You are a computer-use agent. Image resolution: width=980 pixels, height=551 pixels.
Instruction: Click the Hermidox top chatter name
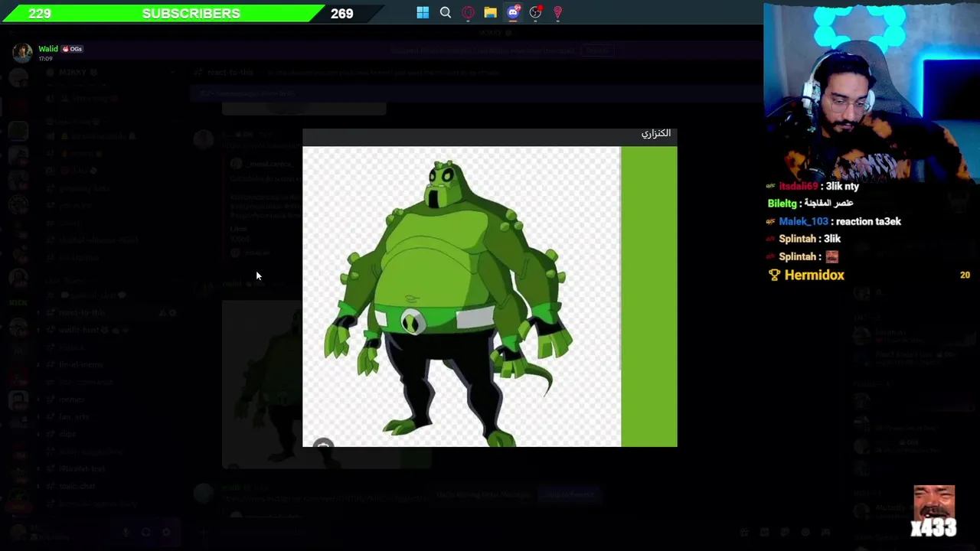815,275
